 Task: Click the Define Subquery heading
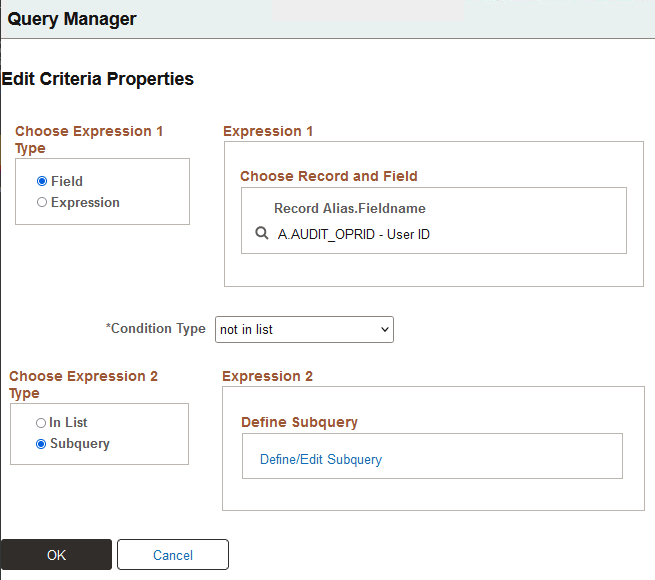[300, 422]
